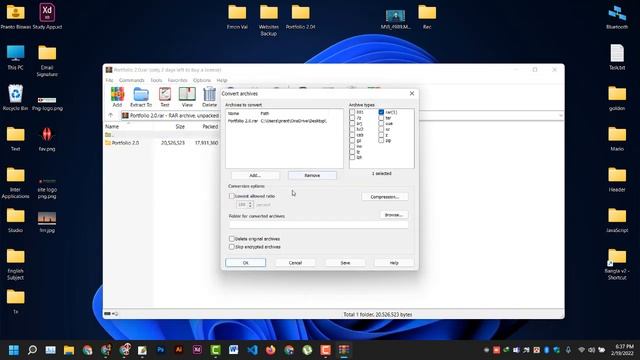Open the Windows Start menu
640x360 pixels.
pyautogui.click(x=14, y=350)
